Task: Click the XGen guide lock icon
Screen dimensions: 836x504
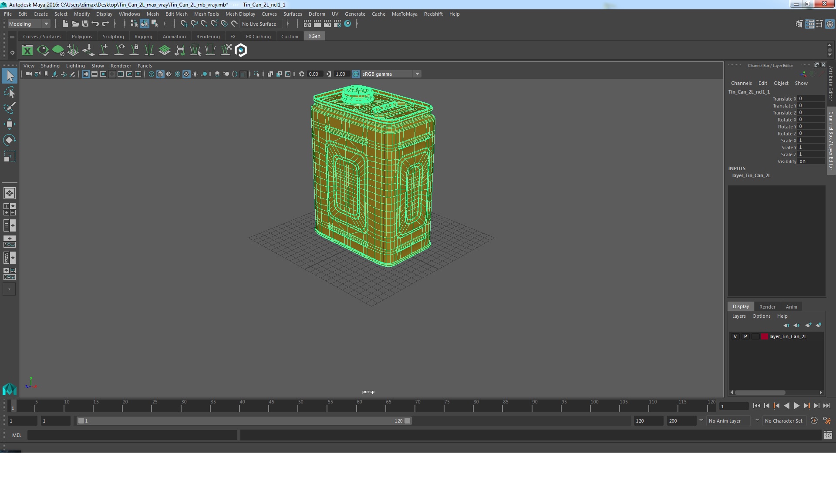Action: tap(135, 50)
